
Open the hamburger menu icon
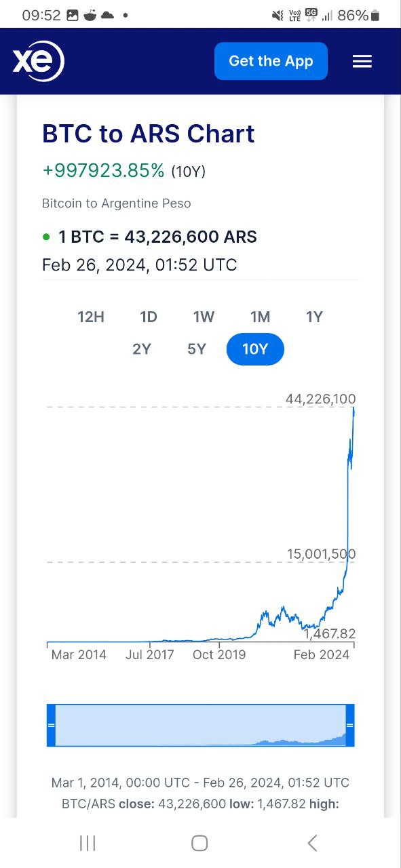click(x=362, y=62)
